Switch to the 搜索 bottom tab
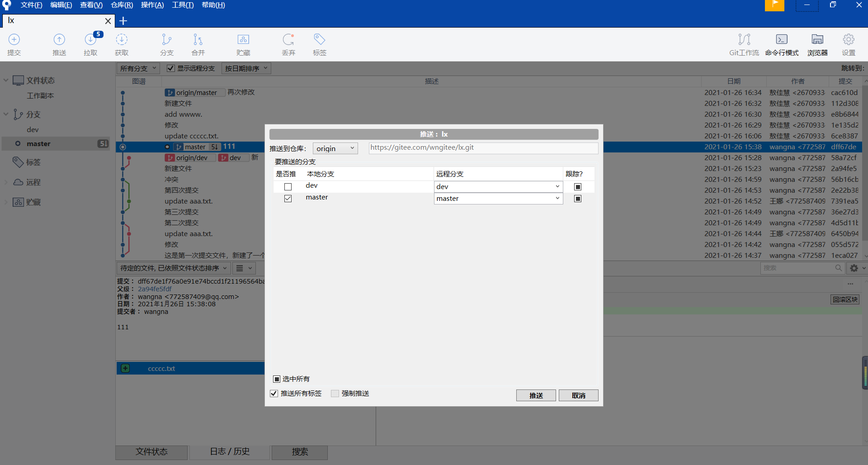The height and width of the screenshot is (465, 868). [x=300, y=452]
